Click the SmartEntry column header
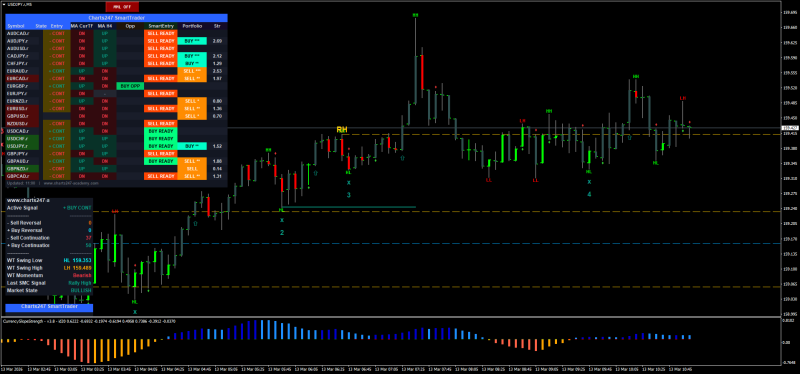800x374 pixels. point(161,26)
